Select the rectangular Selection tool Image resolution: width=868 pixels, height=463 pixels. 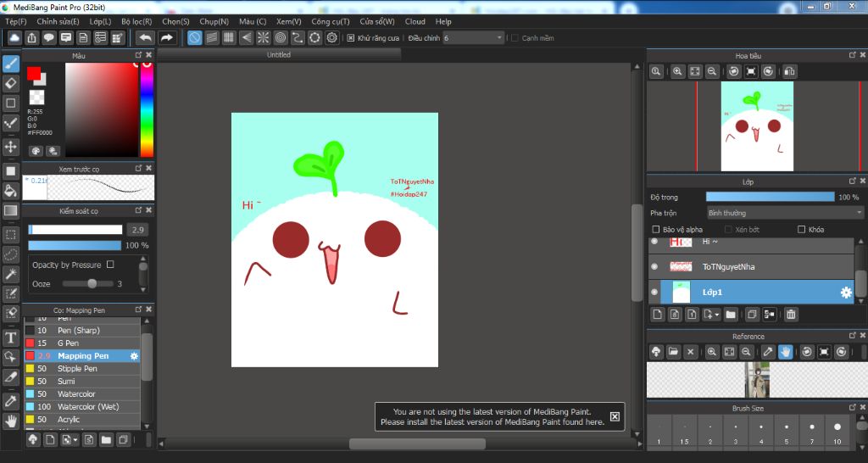pos(10,235)
